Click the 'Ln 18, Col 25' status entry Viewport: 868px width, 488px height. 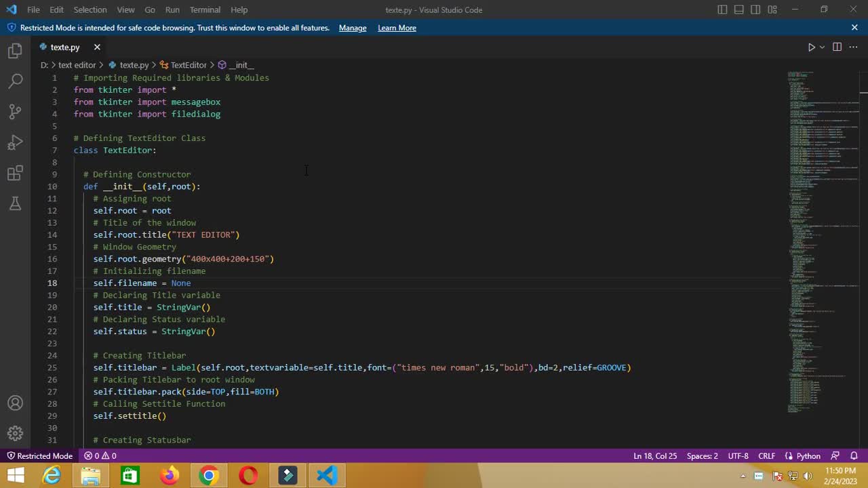coord(655,455)
